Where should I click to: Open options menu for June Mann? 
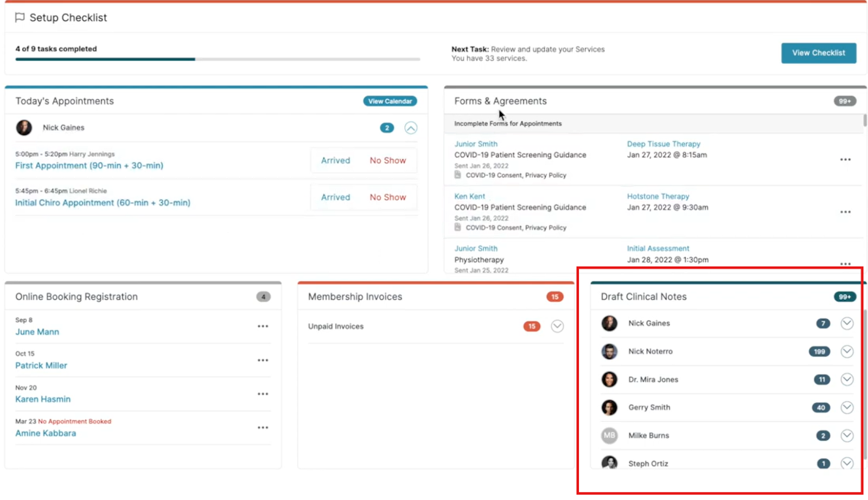pyautogui.click(x=263, y=326)
